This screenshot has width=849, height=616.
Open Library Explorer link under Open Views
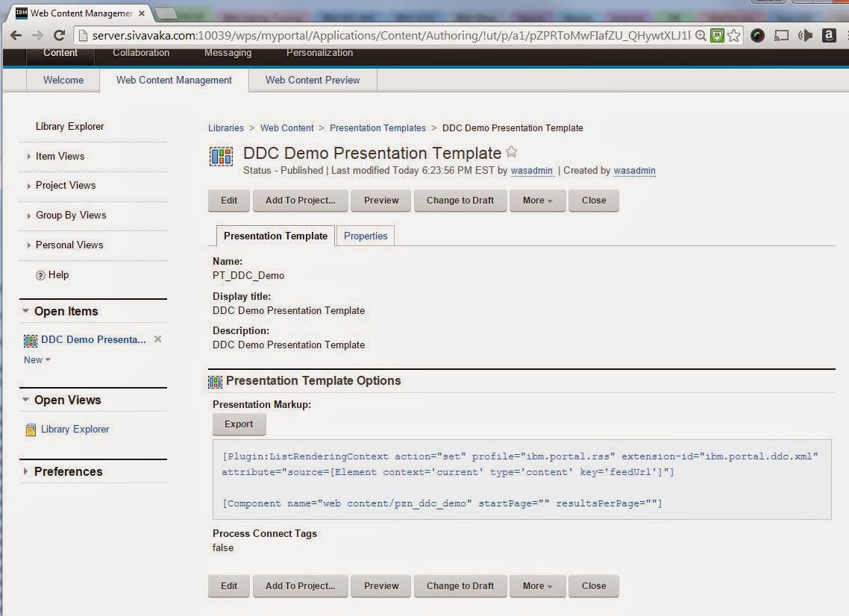(x=75, y=430)
